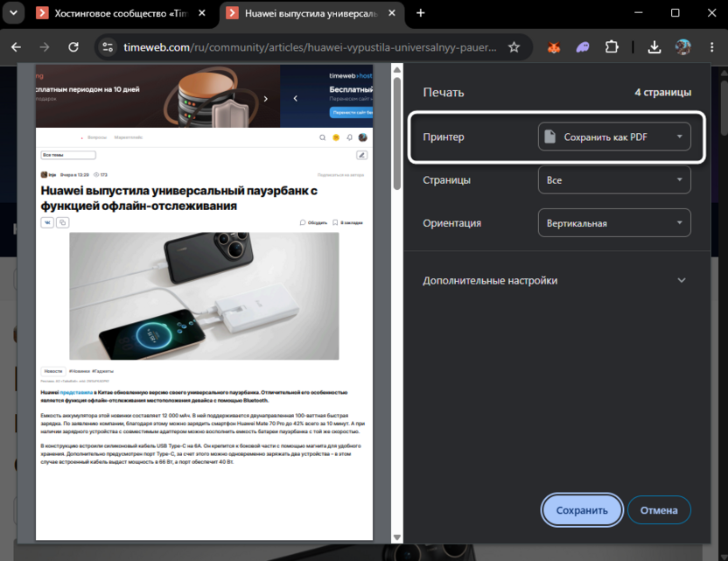Maximize the browser window
Image resolution: width=728 pixels, height=561 pixels.
pos(675,13)
